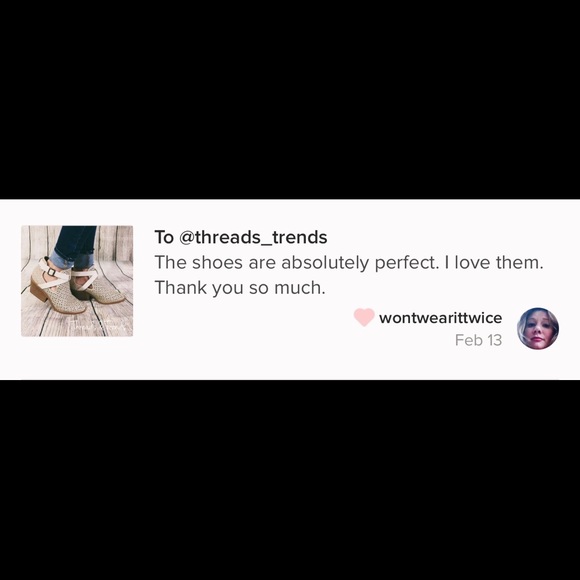Viewport: 580px width, 580px height.
Task: Click the empty white space under the shoe thumbnail
Action: click(x=77, y=358)
